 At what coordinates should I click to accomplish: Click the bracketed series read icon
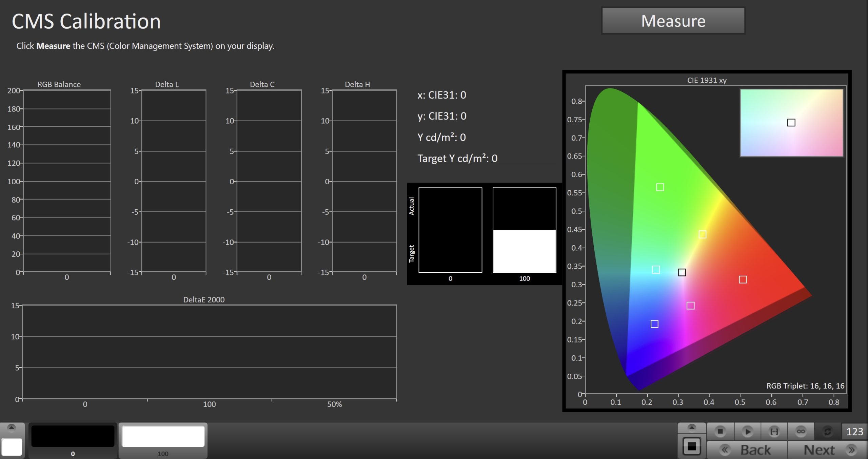774,432
